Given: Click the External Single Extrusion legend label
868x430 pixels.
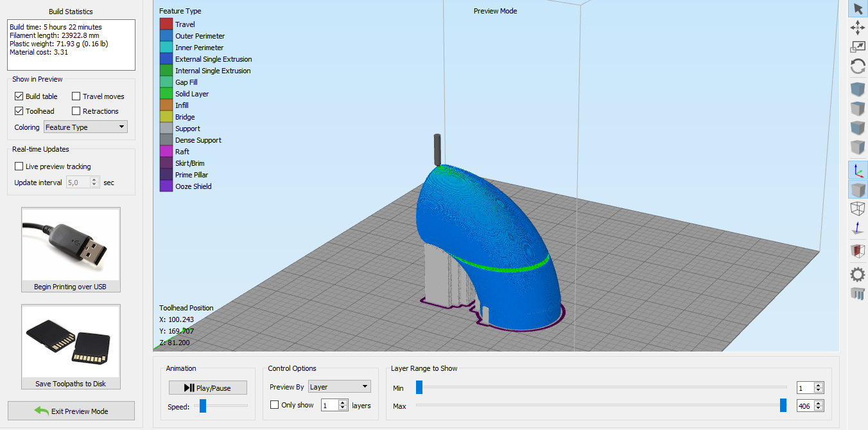Looking at the screenshot, I should (214, 59).
